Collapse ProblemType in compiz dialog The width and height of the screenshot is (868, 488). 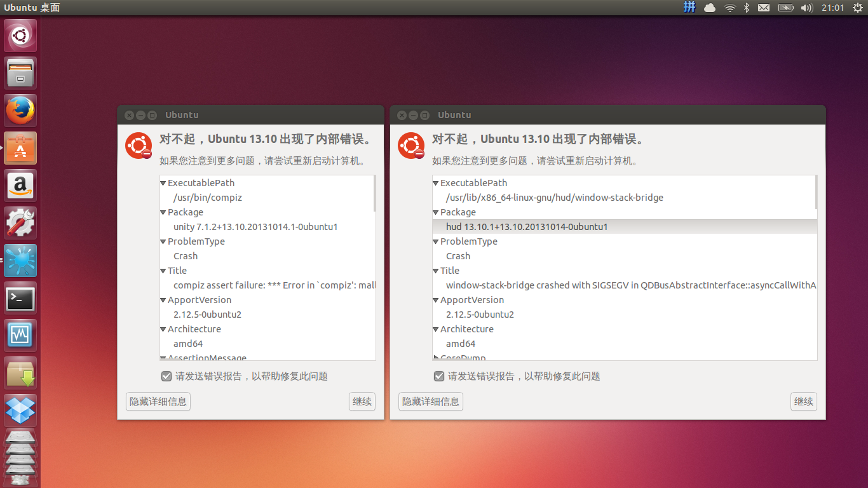click(163, 241)
